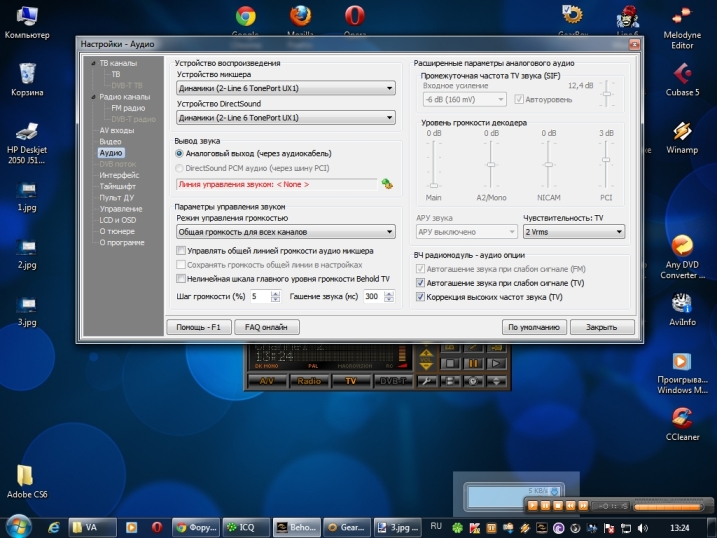Open Cubase 5 desktop shortcut
Screen dimensions: 717x538
(x=682, y=78)
